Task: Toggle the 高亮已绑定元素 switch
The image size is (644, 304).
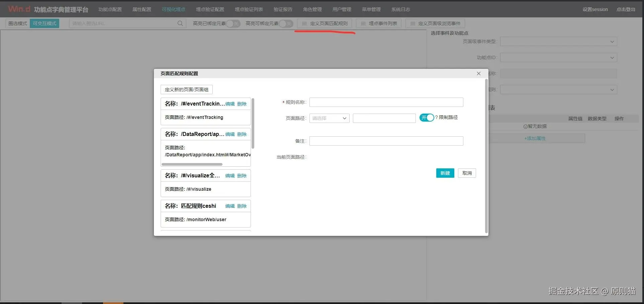Action: 233,23
